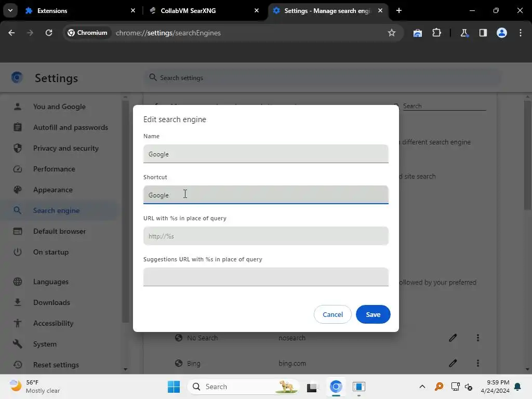Image resolution: width=532 pixels, height=399 pixels.
Task: Open the Extensions puzzle icon
Action: [436, 33]
